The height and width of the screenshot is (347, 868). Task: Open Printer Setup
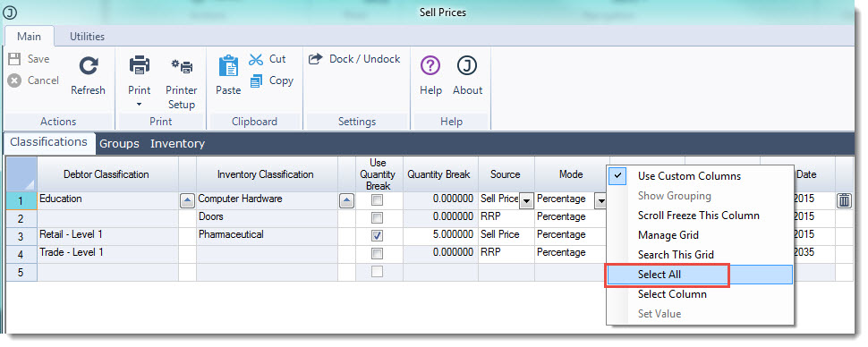(x=182, y=82)
